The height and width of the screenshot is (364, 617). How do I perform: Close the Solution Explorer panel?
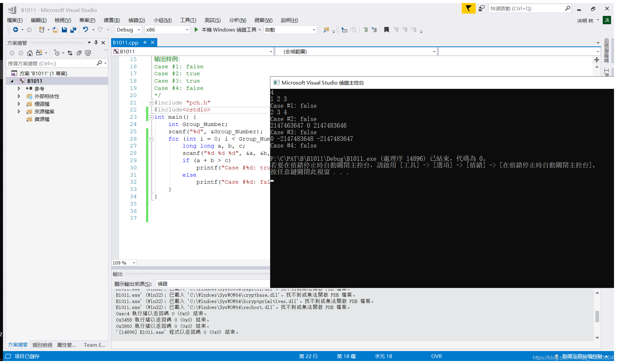(103, 43)
